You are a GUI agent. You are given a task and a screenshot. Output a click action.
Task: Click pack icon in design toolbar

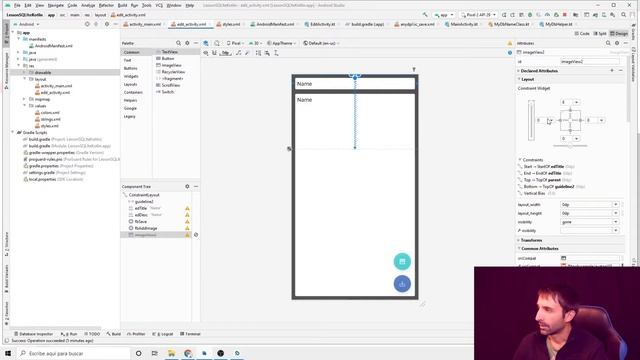tap(258, 53)
